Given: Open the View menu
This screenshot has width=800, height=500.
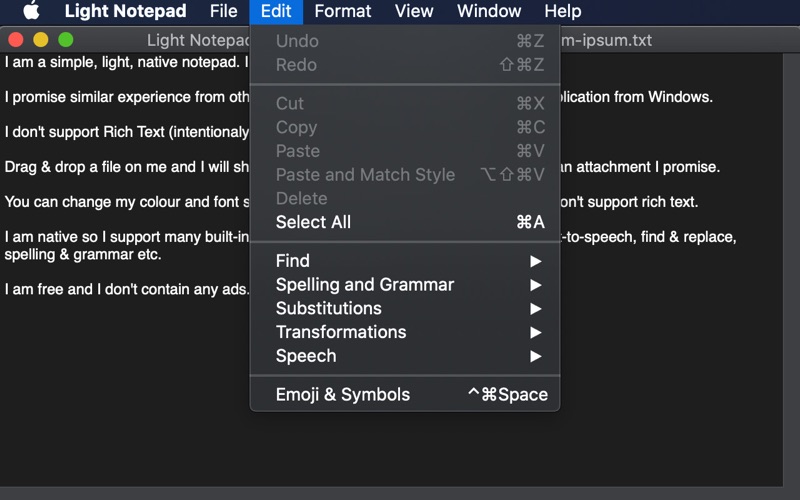Looking at the screenshot, I should 414,11.
